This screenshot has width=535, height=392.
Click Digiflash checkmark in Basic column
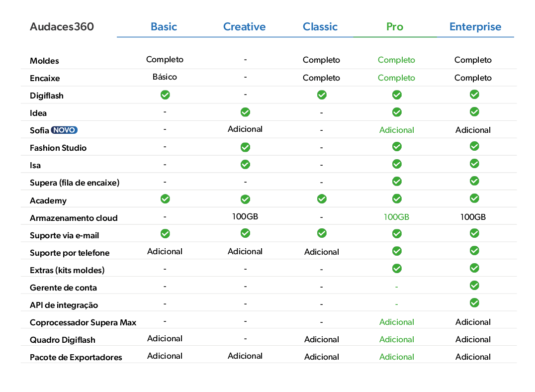[x=165, y=95]
